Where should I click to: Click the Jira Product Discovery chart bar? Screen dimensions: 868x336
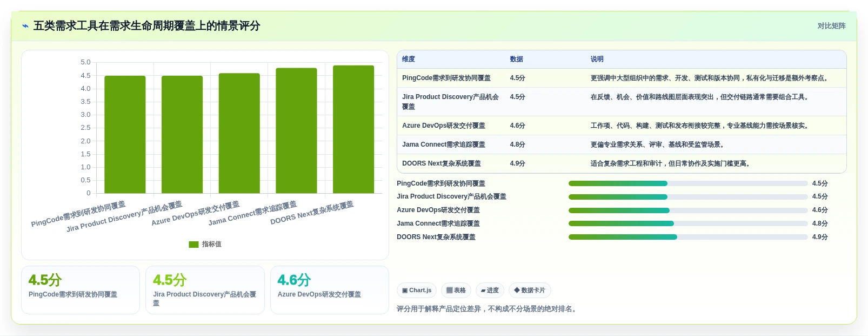pyautogui.click(x=182, y=135)
